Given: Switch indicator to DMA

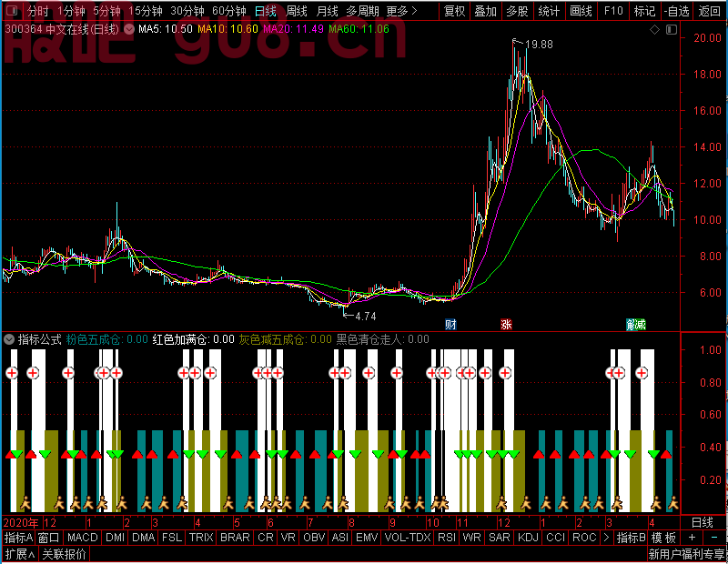Looking at the screenshot, I should 144,538.
